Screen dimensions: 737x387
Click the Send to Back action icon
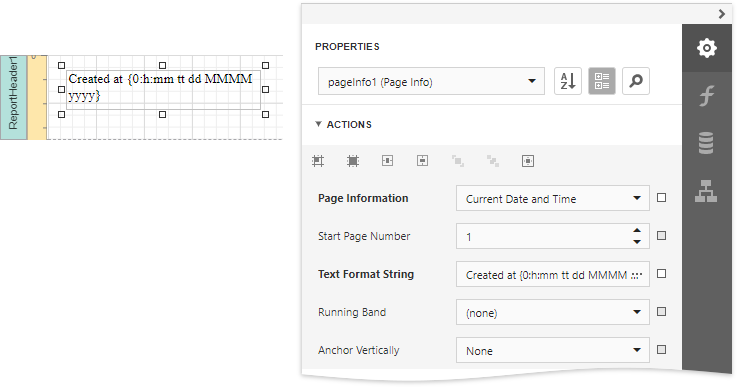pos(493,161)
